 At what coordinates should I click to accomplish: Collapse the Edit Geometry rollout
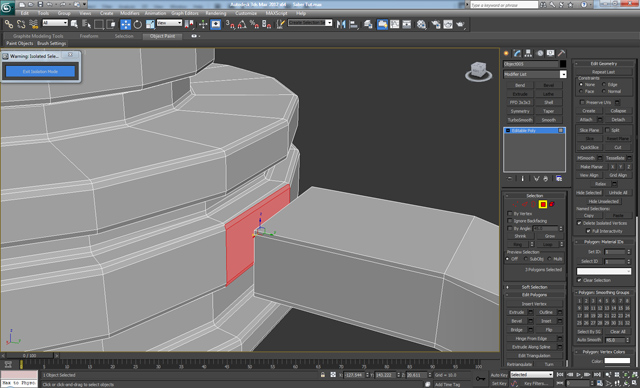(604, 64)
